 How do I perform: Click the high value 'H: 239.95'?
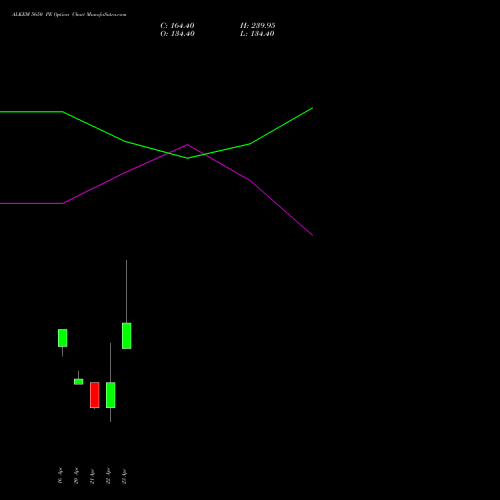coord(258,26)
